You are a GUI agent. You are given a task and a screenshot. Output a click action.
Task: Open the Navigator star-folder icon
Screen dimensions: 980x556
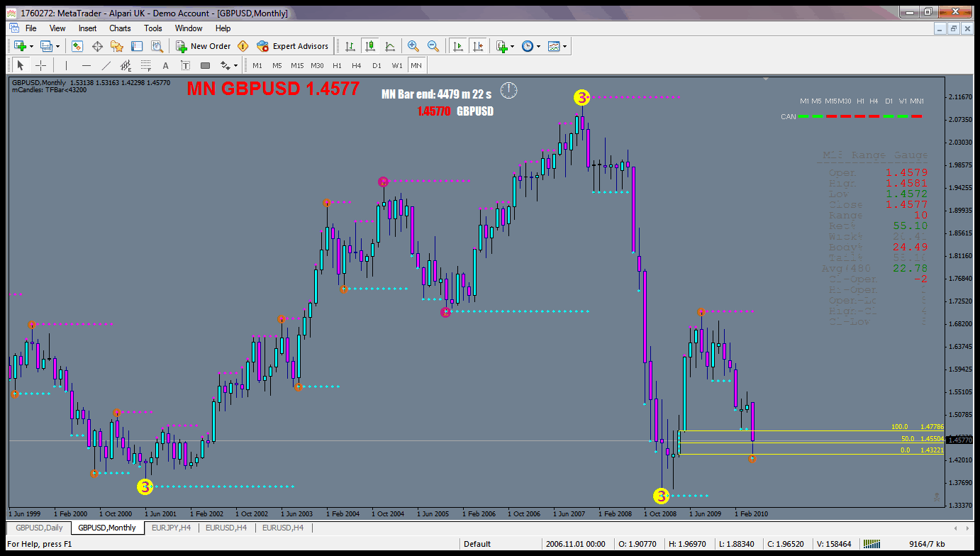click(117, 46)
